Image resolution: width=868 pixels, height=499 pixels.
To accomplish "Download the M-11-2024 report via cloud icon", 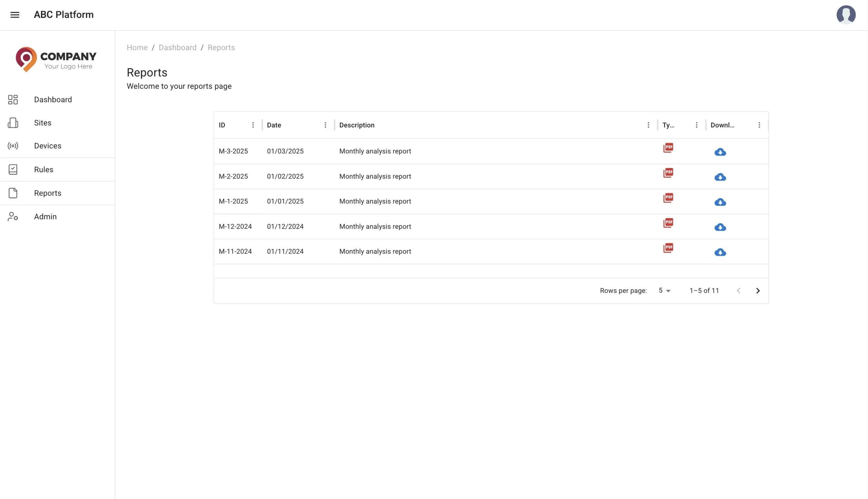I will click(720, 252).
